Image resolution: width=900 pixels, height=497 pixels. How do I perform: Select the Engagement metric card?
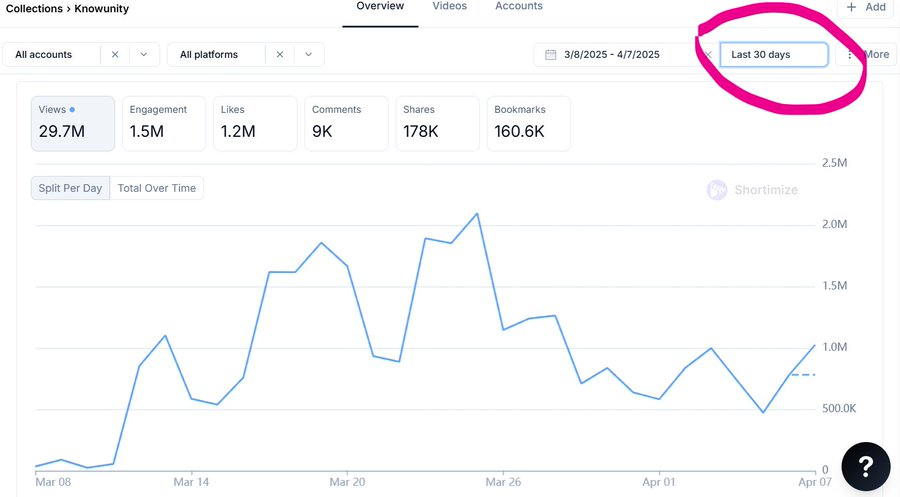(x=164, y=123)
